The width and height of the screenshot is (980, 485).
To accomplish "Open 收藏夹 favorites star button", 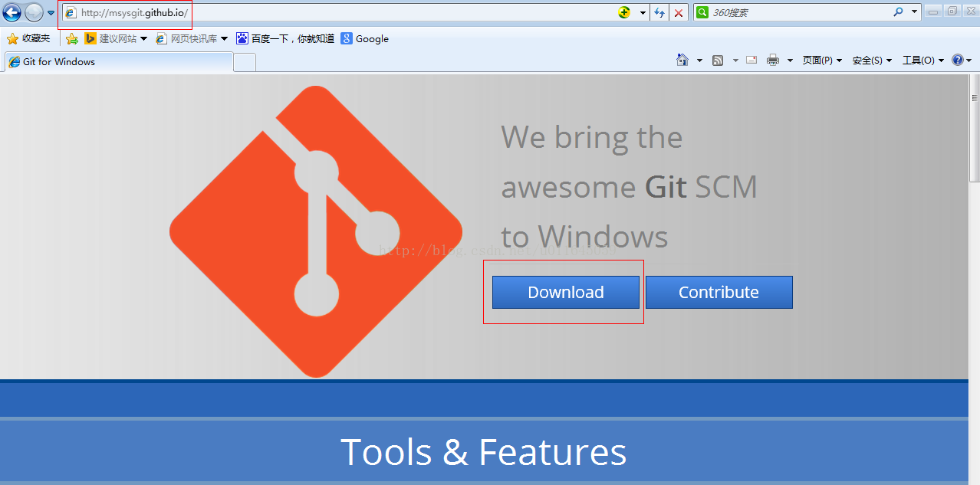I will pos(28,38).
